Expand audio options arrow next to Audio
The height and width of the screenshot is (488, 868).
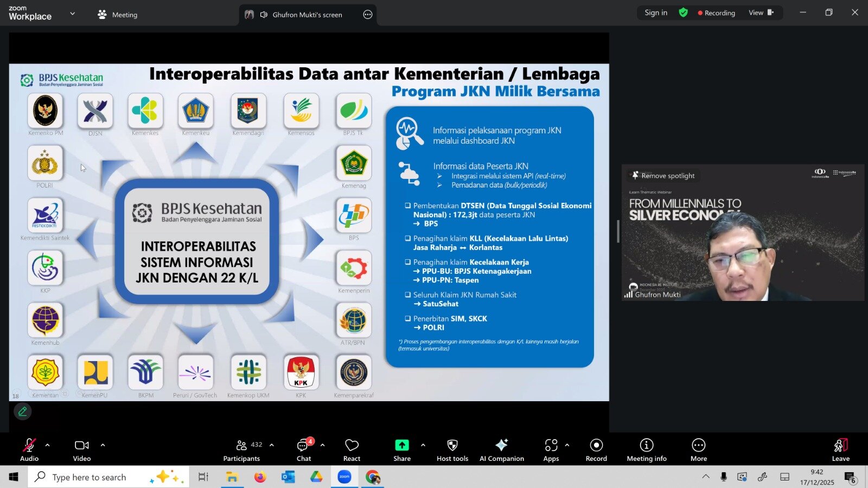click(x=48, y=445)
